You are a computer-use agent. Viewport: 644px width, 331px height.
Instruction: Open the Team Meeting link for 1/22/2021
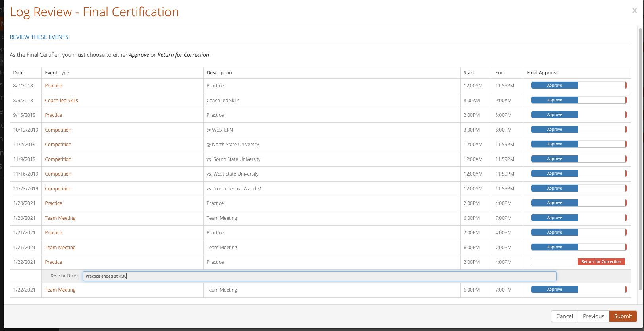(60, 290)
